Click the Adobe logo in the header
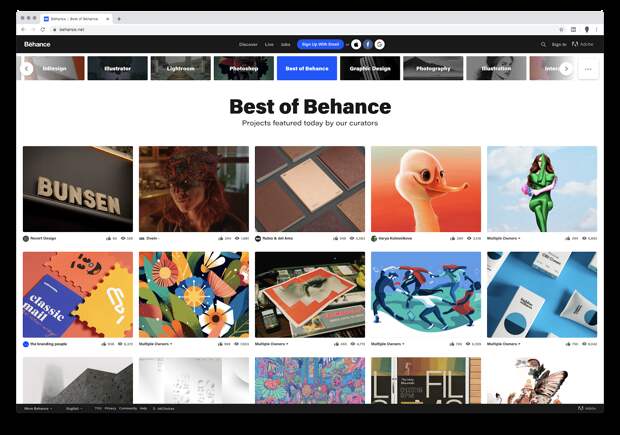620x435 pixels. tap(583, 44)
